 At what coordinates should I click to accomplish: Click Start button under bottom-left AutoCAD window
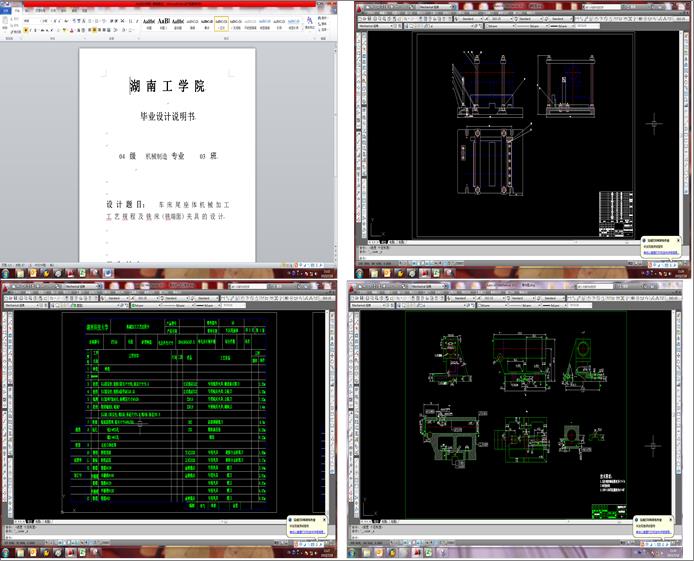pyautogui.click(x=5, y=553)
